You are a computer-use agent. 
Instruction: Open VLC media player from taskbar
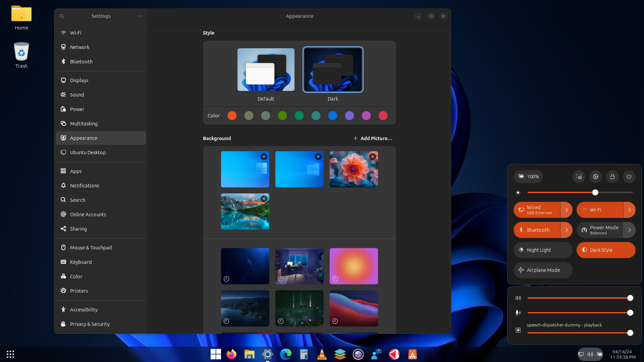pyautogui.click(x=322, y=354)
